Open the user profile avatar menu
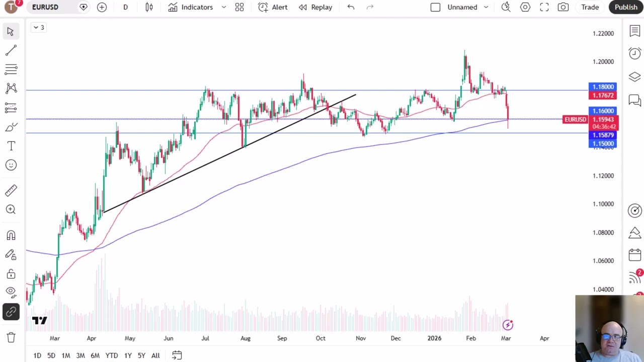 coord(11,7)
